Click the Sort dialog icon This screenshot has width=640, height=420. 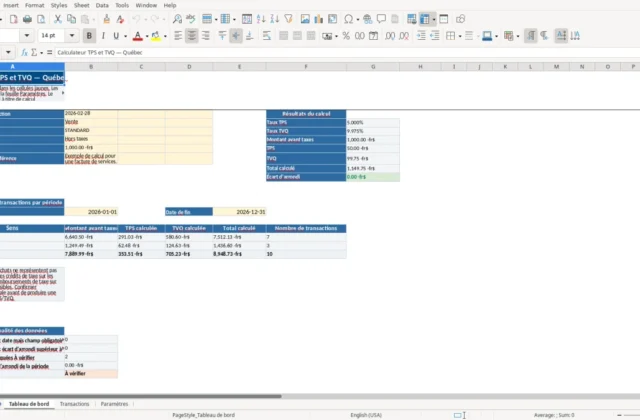247,19
